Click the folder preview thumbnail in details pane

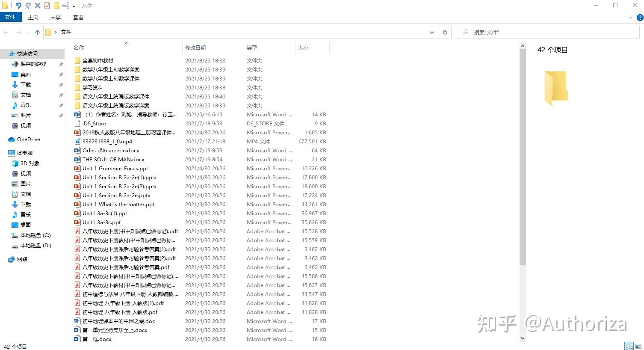[x=556, y=88]
